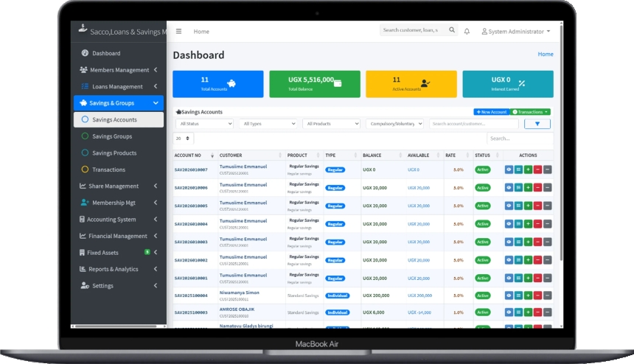Viewport: 634px width, 364px height.
Task: Click green plus deposit icon for SAV2026010006
Action: coord(528,188)
